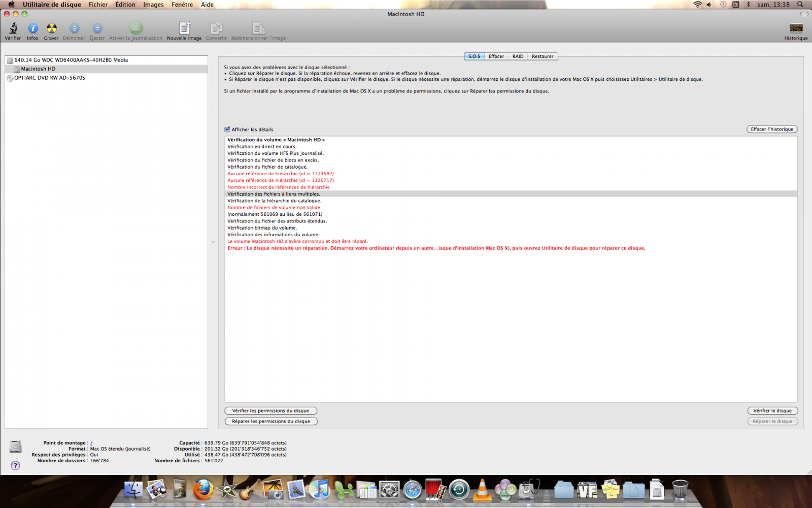
Task: Open the Fenêtre menu
Action: click(182, 5)
